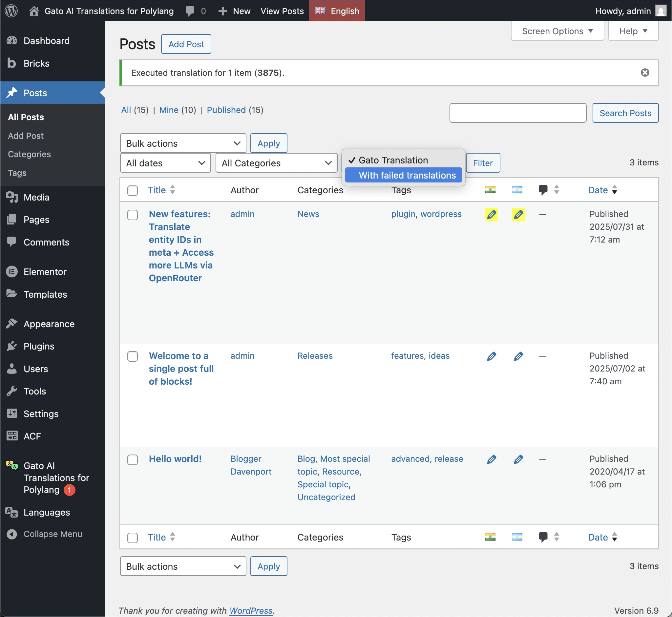Open the top Bulk actions dropdown
Viewport: 672px width, 617px height.
(x=183, y=143)
